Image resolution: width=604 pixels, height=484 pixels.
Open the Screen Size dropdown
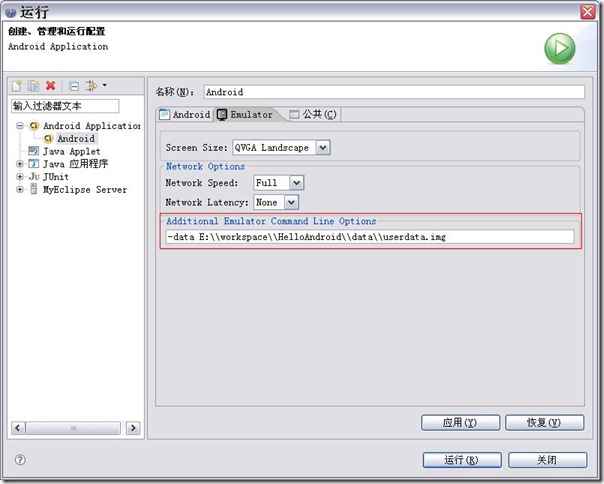(x=323, y=148)
